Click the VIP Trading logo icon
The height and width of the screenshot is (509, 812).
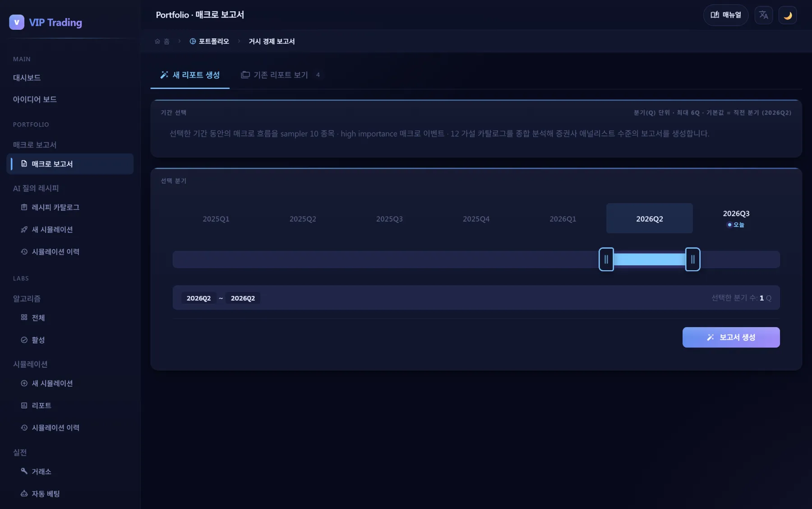click(17, 22)
